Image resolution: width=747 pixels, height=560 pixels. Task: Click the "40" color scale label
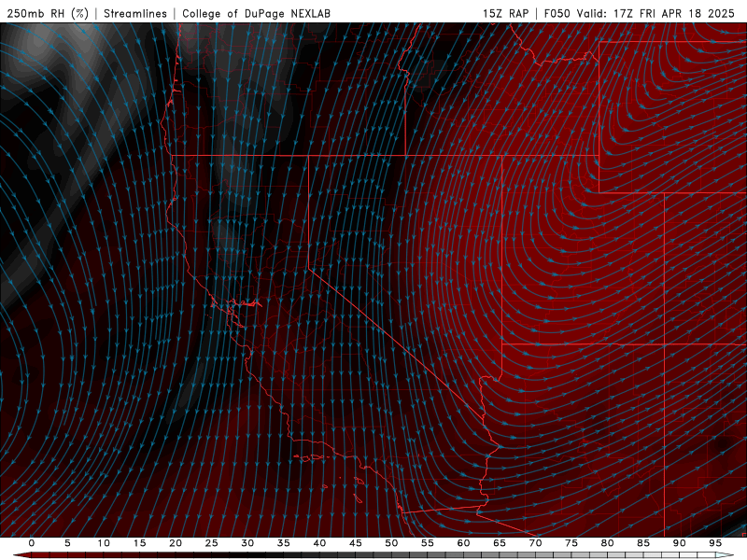pyautogui.click(x=319, y=543)
